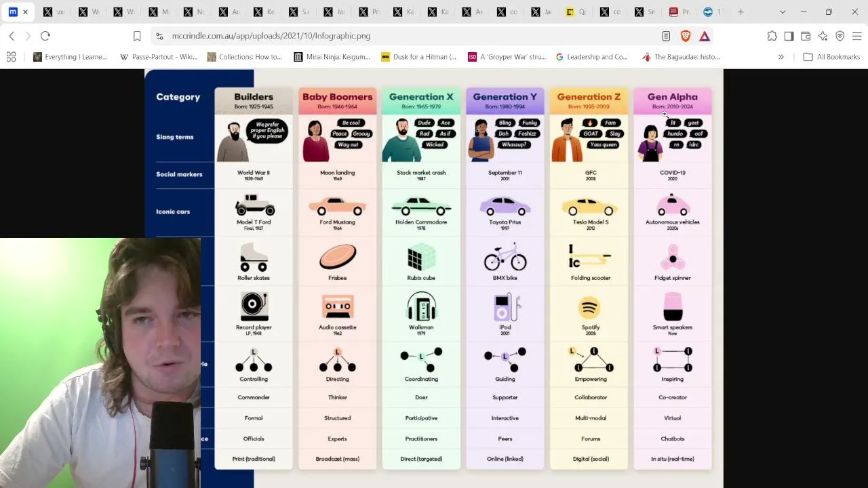This screenshot has height=488, width=868.
Task: Open the Brave Shields lion icon
Action: tap(686, 36)
